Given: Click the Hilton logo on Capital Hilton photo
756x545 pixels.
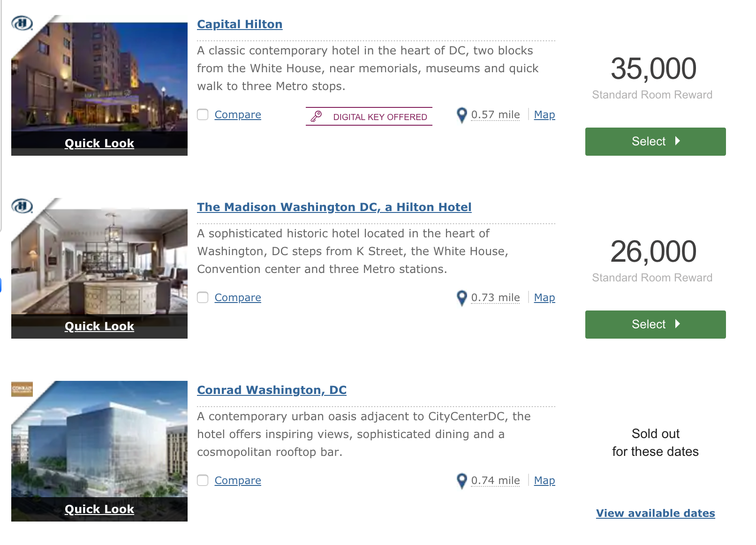Looking at the screenshot, I should click(22, 23).
